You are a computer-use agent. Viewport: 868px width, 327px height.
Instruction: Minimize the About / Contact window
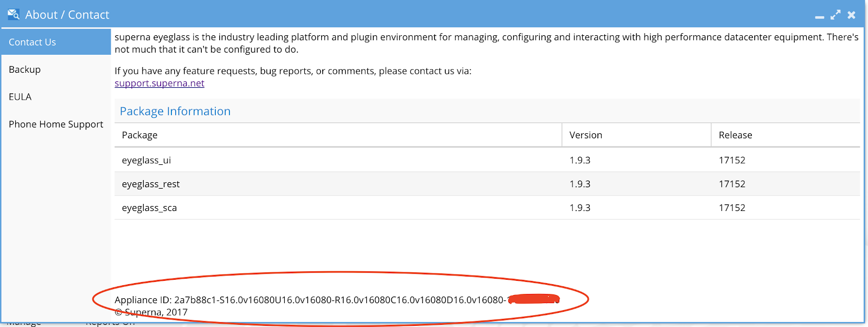point(820,17)
